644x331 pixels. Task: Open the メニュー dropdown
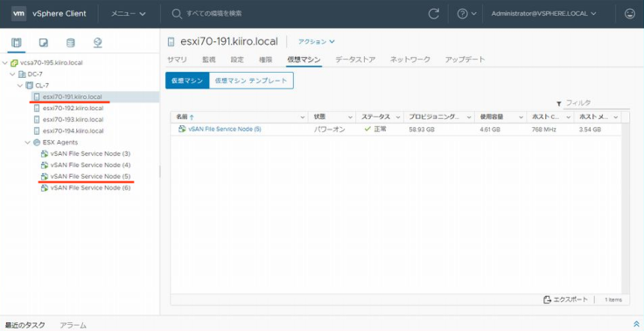pos(129,13)
